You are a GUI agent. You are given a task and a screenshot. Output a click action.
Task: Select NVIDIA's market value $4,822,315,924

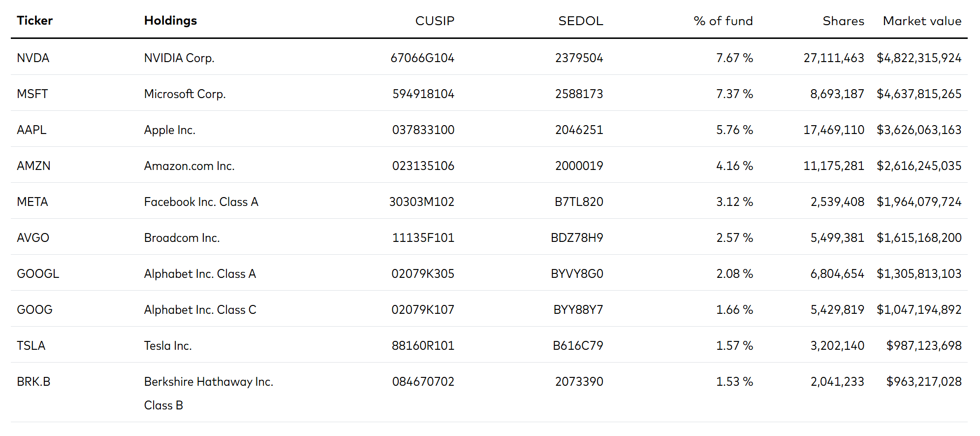pos(918,58)
